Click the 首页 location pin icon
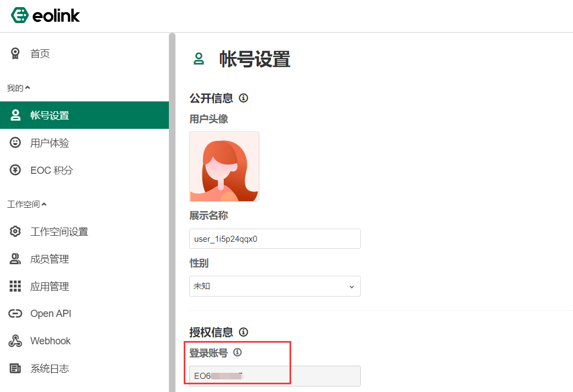The width and height of the screenshot is (573, 392). coord(15,53)
